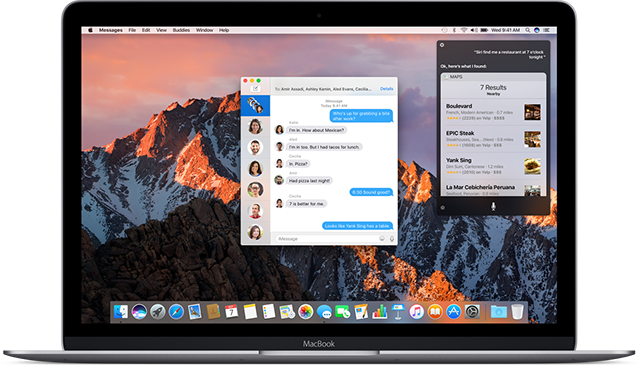The height and width of the screenshot is (366, 640).
Task: Open Keynote podium icon in Dock
Action: coord(398,312)
